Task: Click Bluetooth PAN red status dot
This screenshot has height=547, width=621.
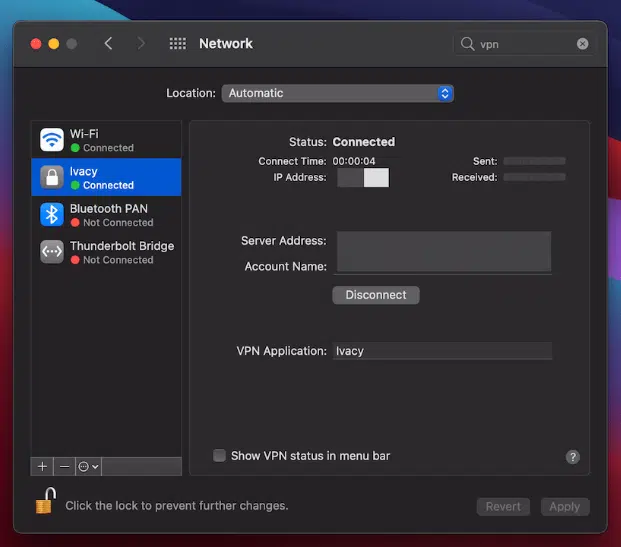Action: tap(75, 223)
